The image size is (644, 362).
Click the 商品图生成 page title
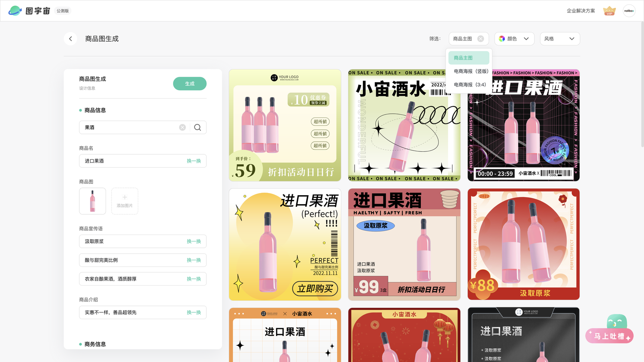tap(102, 39)
